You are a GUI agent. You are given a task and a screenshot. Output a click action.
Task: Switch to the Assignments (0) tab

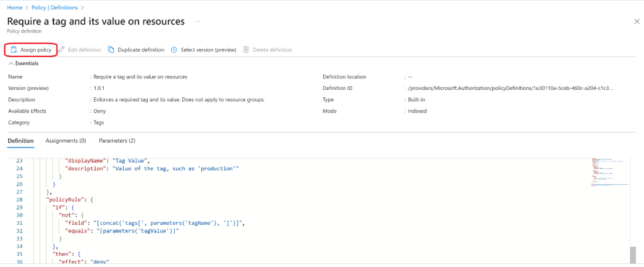65,140
